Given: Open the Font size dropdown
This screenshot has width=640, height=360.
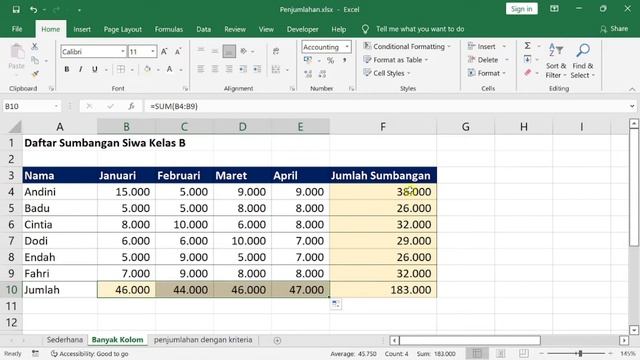Looking at the screenshot, I should coord(153,51).
